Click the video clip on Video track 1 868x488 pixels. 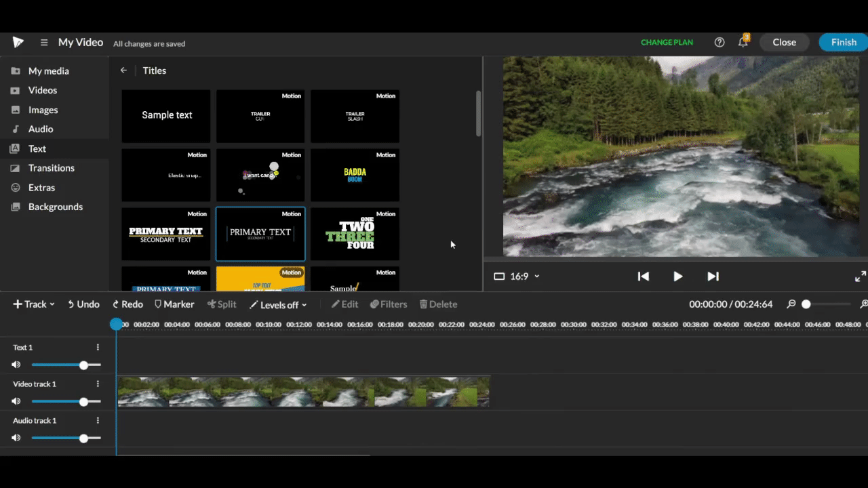pyautogui.click(x=303, y=392)
